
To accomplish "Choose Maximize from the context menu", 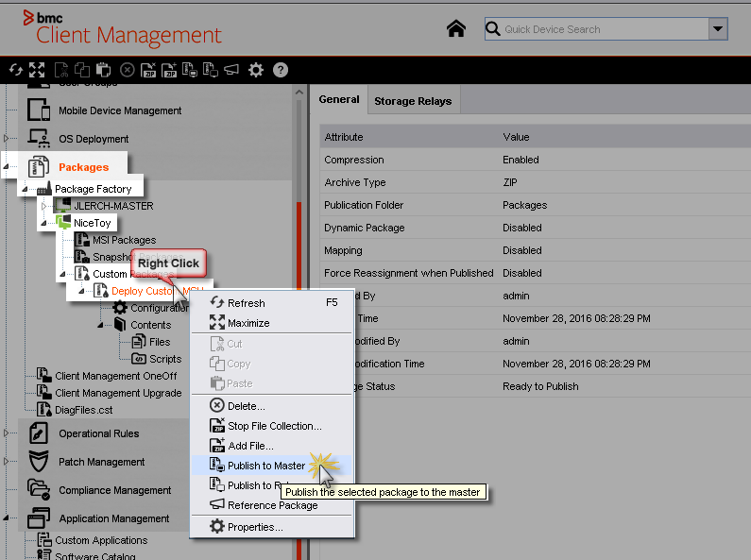I will (x=272, y=323).
